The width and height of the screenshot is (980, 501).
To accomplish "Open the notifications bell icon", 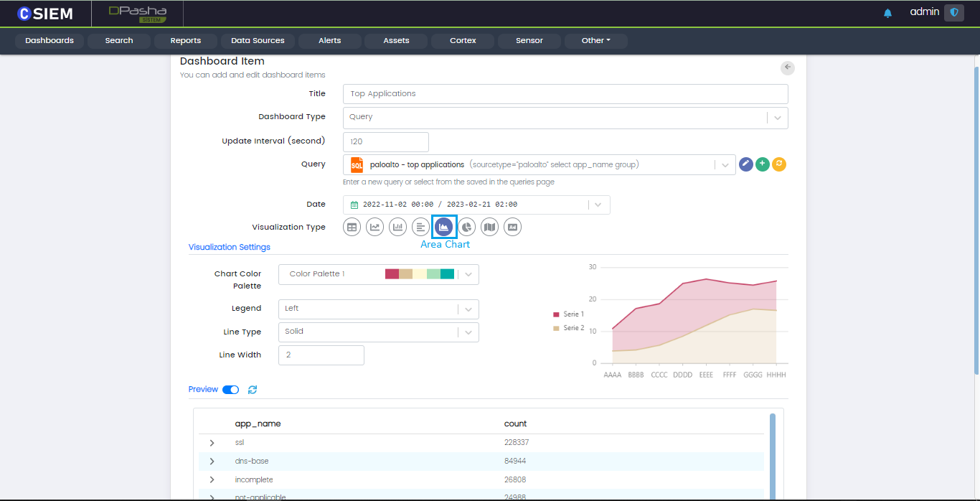I will point(887,13).
